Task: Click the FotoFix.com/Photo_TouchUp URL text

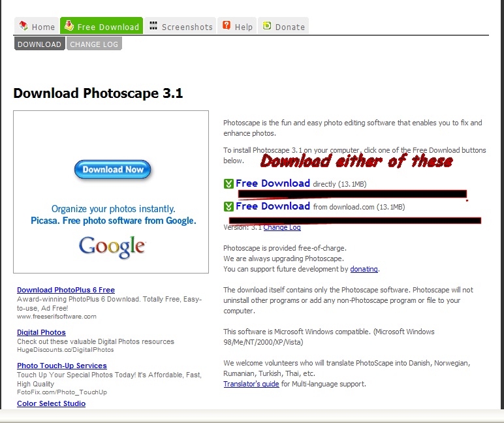Action: click(x=62, y=392)
